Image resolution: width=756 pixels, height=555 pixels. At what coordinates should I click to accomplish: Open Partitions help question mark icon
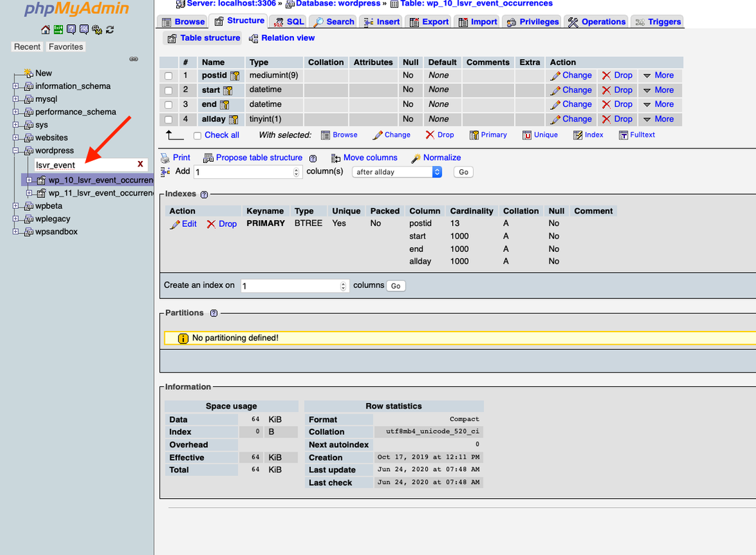tap(214, 313)
